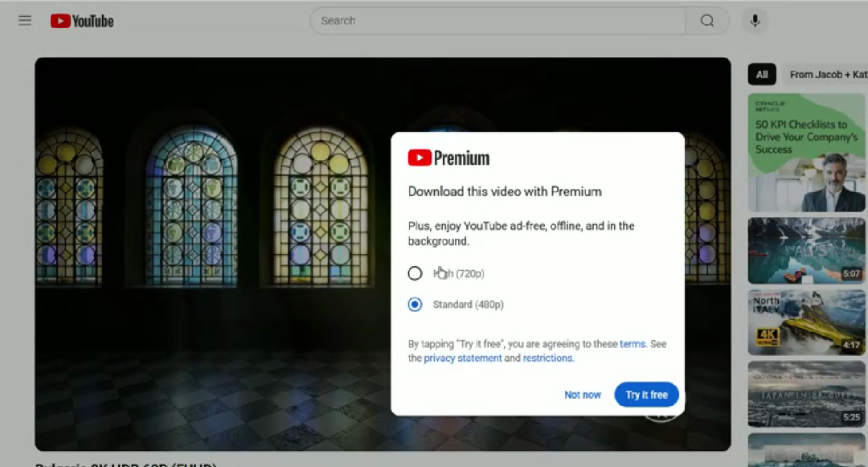This screenshot has height=467, width=868.
Task: Activate voice search microphone
Action: click(755, 20)
